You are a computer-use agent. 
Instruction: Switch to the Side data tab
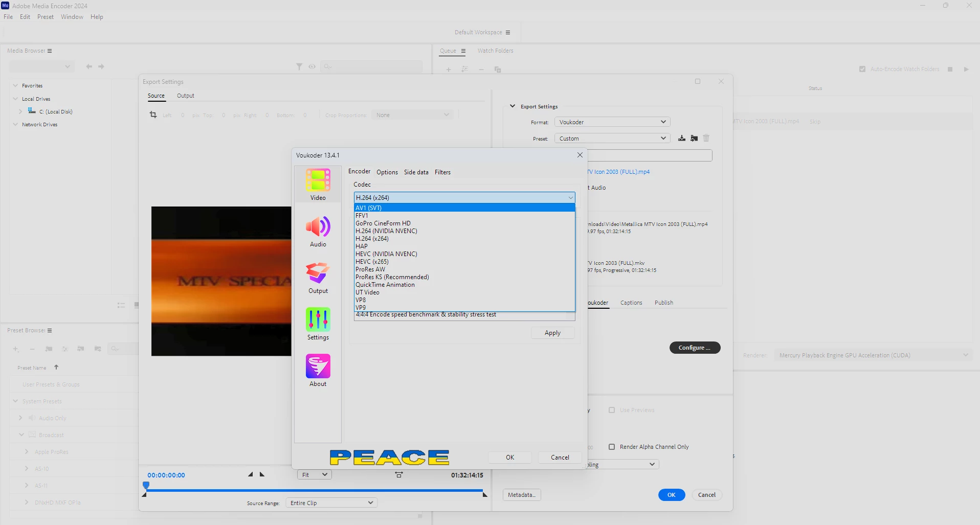tap(416, 172)
